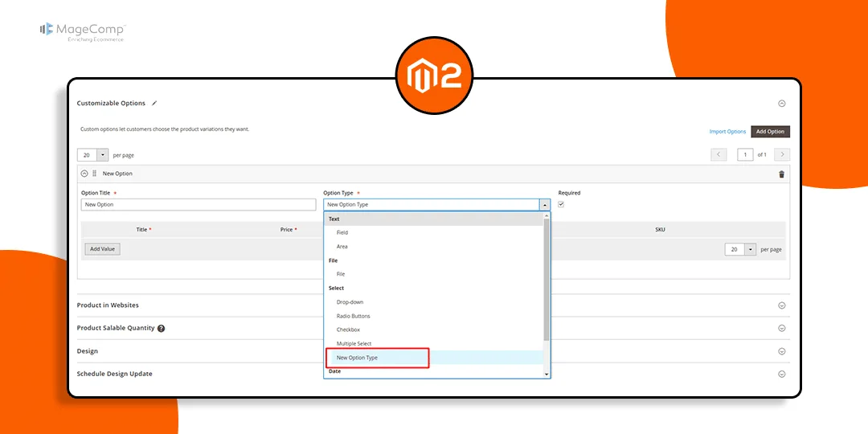
Task: Open the Import Options link
Action: 727,132
